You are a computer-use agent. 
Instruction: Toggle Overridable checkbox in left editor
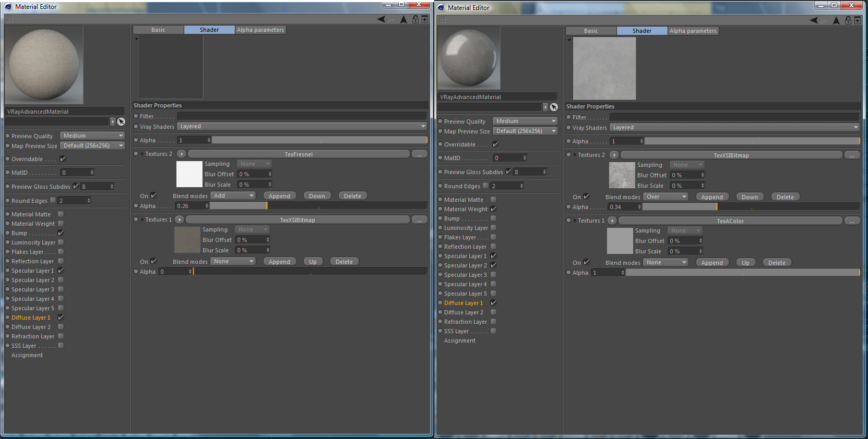tap(63, 158)
